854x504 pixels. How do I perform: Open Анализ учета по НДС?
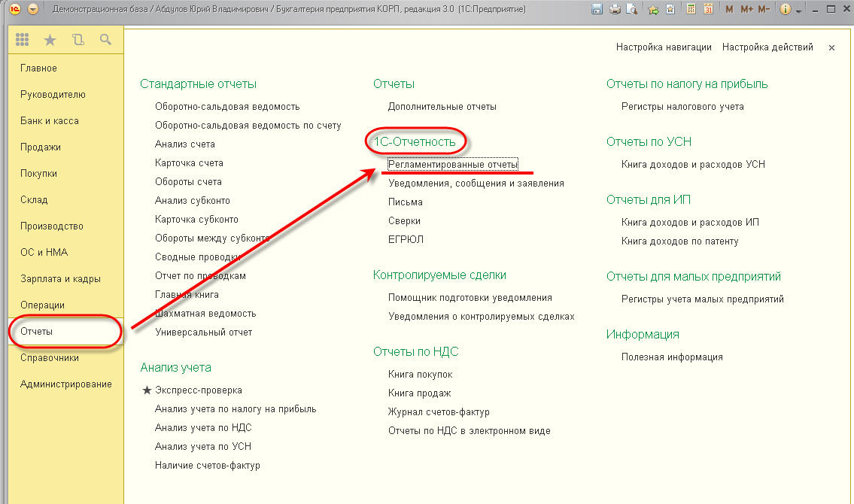pyautogui.click(x=203, y=428)
